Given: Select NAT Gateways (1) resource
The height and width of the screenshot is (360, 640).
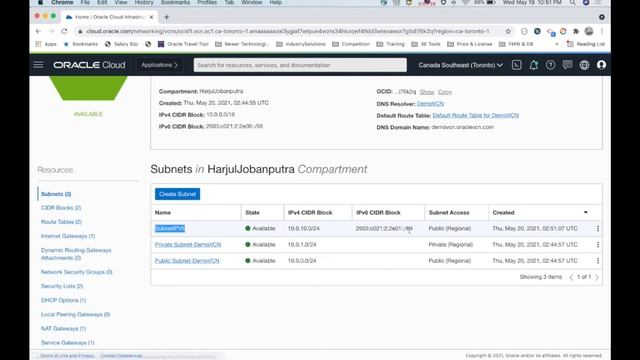Looking at the screenshot, I should tap(63, 329).
